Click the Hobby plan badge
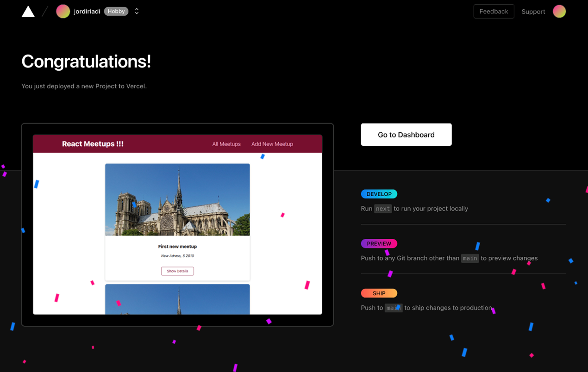 (116, 11)
